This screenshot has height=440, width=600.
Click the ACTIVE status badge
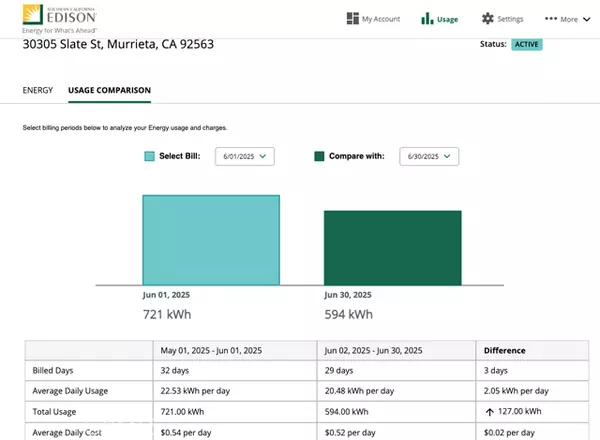pos(527,45)
